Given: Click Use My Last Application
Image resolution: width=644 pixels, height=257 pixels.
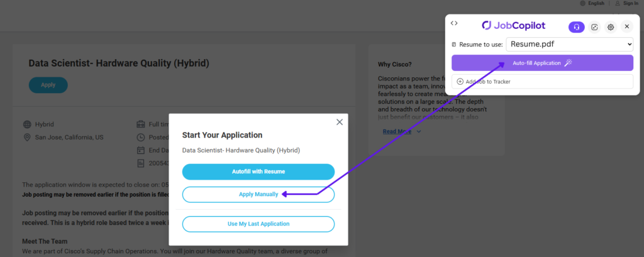Looking at the screenshot, I should click(x=258, y=224).
